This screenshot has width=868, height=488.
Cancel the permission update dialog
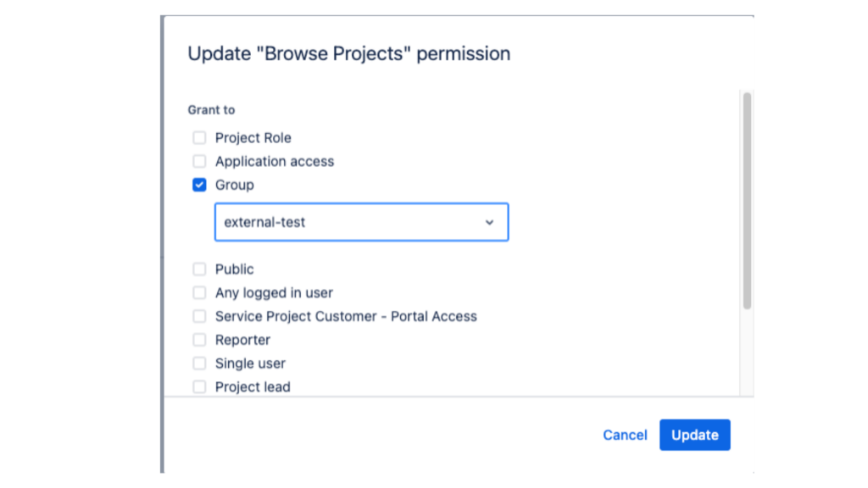point(625,435)
